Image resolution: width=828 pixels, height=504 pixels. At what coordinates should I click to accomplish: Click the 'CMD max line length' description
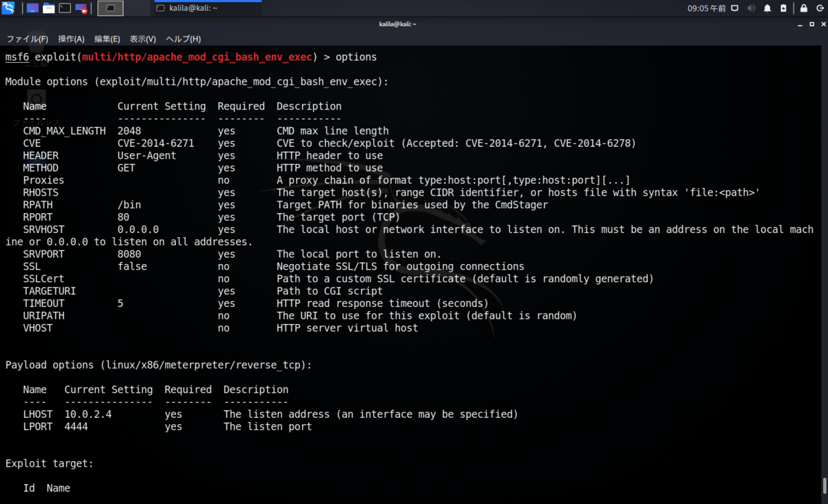(x=333, y=131)
